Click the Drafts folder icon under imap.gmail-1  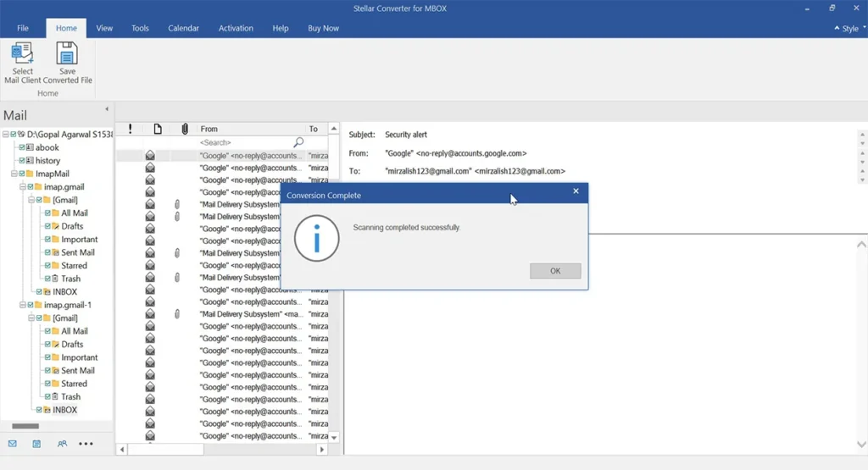(55, 344)
